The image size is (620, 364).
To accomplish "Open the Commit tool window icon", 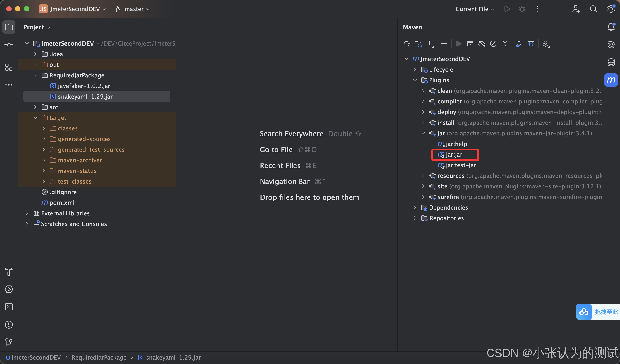I will coord(9,44).
